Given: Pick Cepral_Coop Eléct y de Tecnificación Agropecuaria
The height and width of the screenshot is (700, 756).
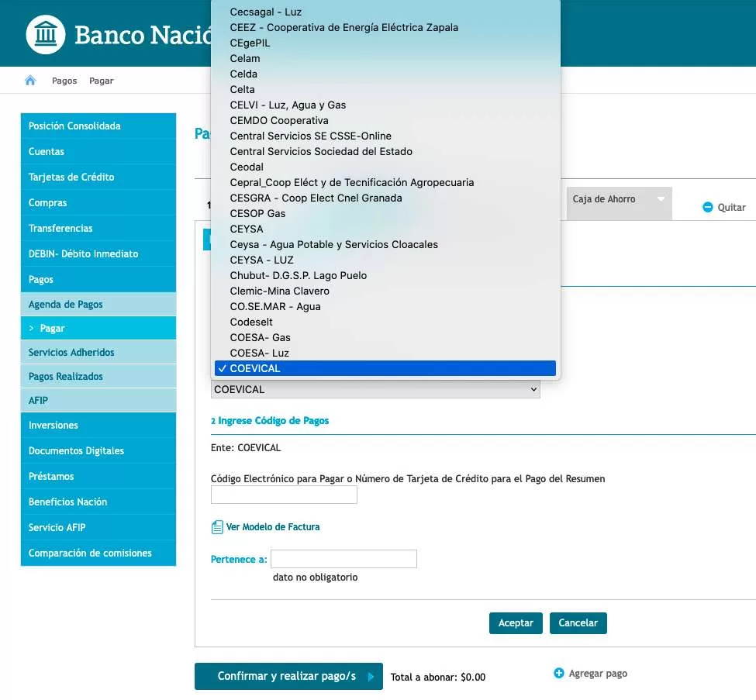Looking at the screenshot, I should pos(385,182).
